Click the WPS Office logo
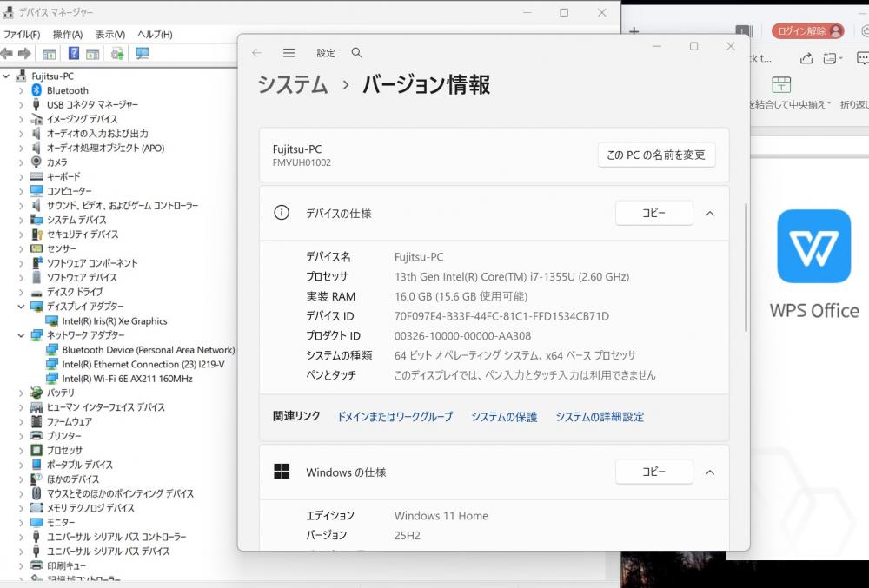This screenshot has height=588, width=869. coord(813,247)
